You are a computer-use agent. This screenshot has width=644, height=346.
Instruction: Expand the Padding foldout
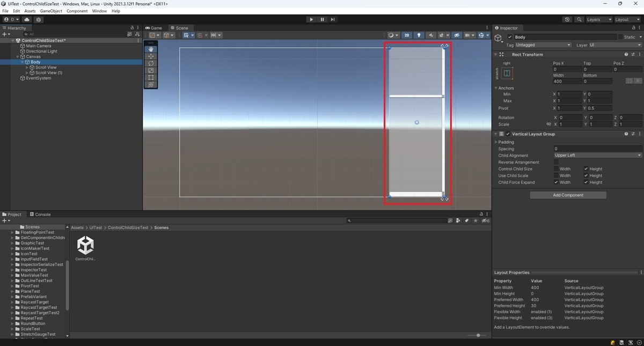point(506,142)
